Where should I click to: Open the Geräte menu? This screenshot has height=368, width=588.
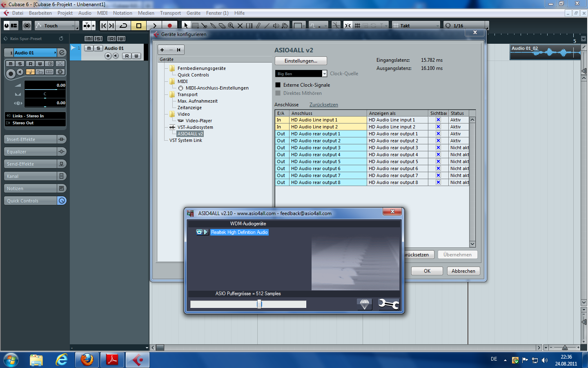click(x=194, y=13)
